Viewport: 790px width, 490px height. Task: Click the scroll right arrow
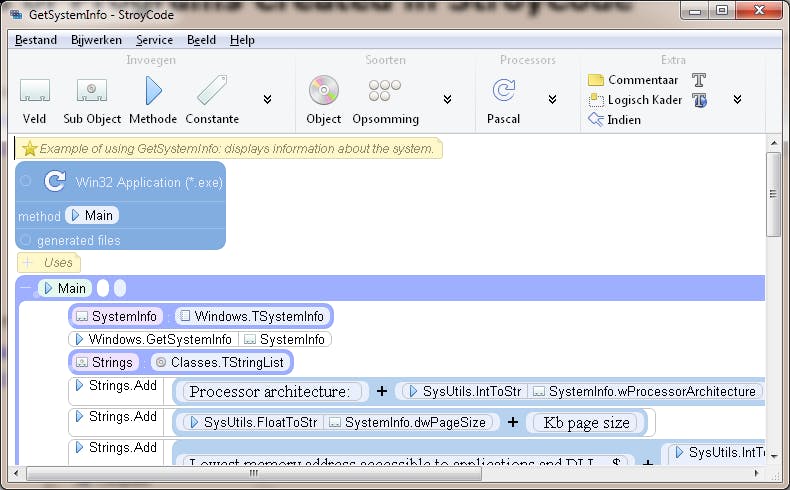pyautogui.click(x=756, y=473)
